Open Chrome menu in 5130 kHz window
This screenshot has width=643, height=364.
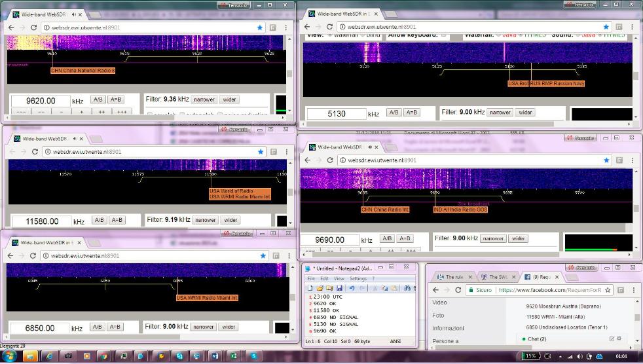pyautogui.click(x=632, y=27)
